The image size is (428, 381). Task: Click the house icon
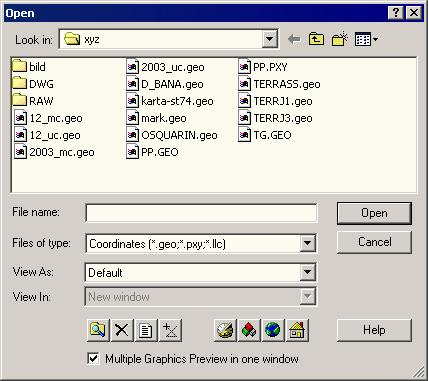297,330
